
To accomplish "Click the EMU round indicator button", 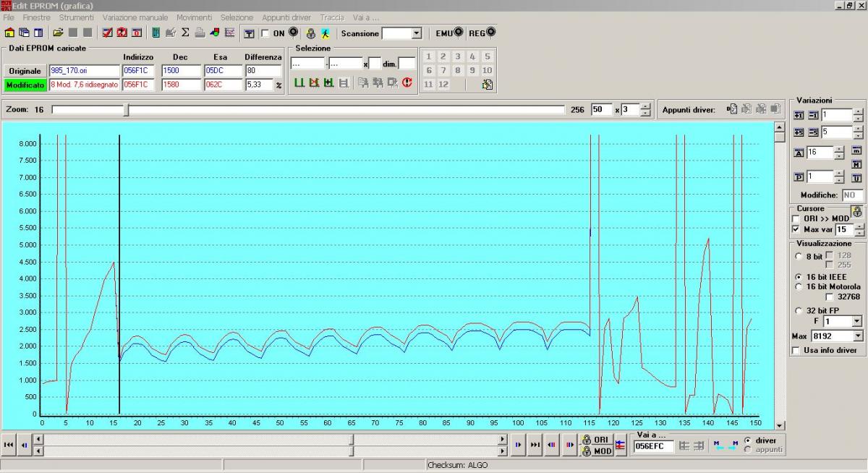I will (459, 32).
